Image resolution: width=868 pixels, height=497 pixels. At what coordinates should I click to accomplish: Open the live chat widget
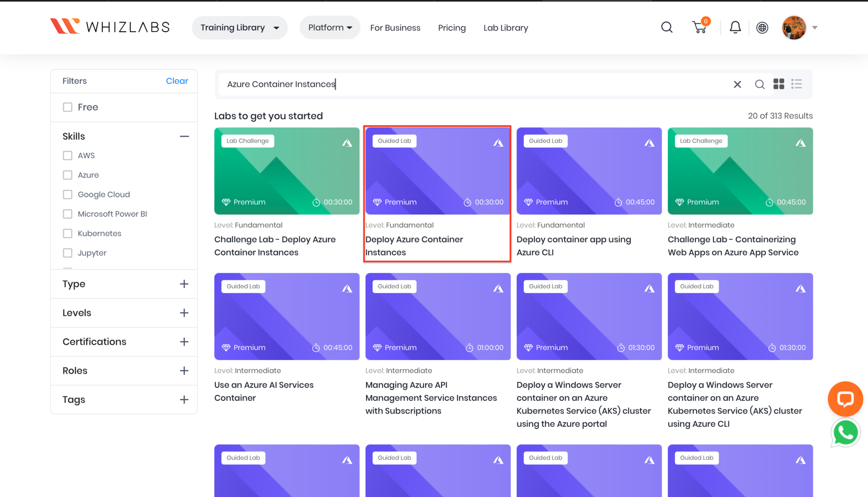(845, 399)
